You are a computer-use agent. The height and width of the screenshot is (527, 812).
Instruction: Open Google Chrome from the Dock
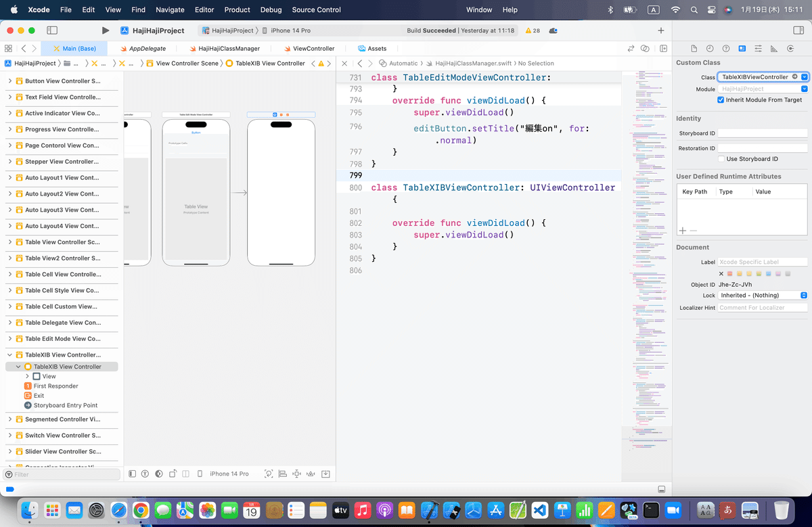[x=141, y=510]
